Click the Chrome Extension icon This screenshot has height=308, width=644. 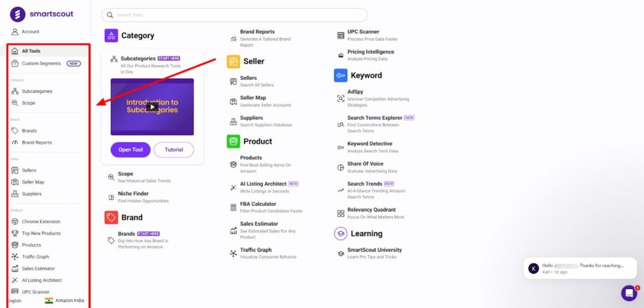coord(15,221)
